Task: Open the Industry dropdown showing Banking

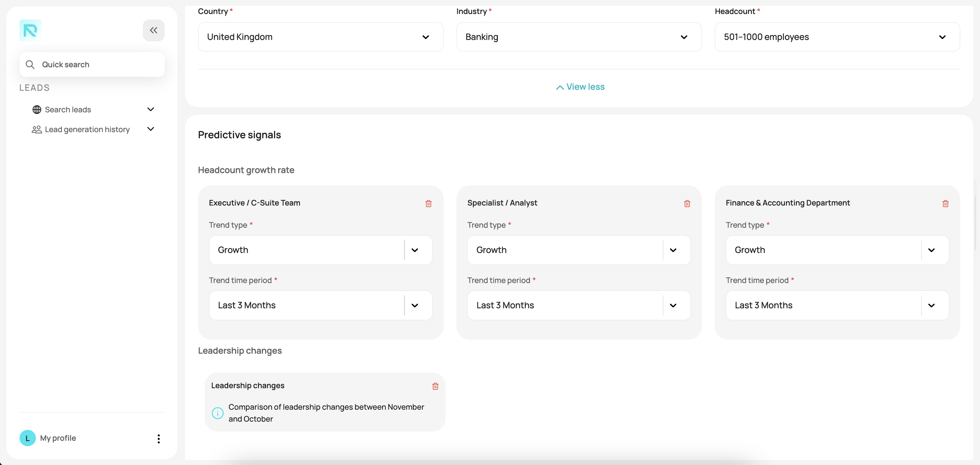Action: (579, 37)
